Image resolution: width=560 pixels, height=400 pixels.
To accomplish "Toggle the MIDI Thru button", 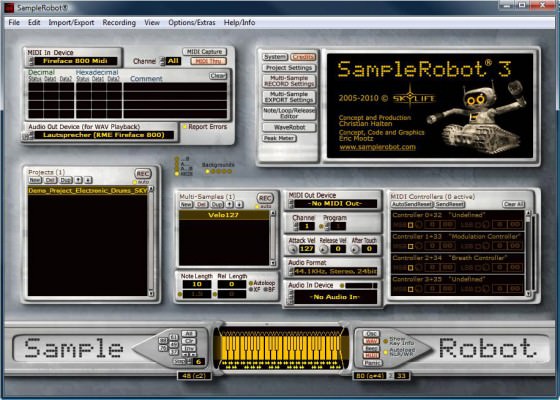I will point(209,61).
